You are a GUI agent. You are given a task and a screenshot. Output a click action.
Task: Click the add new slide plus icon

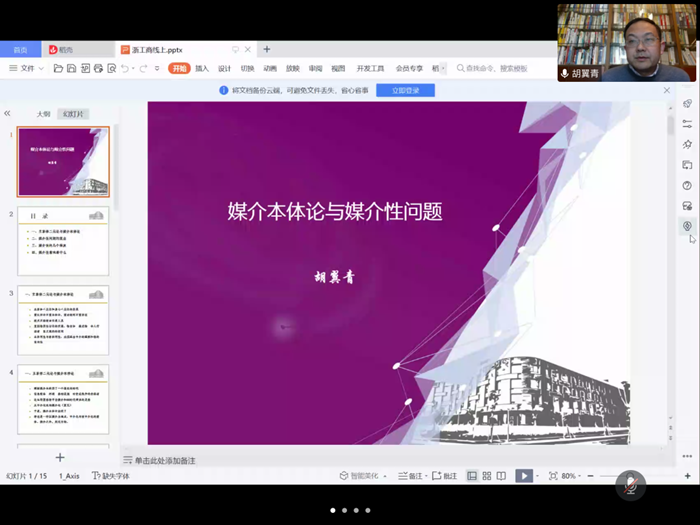[60, 457]
